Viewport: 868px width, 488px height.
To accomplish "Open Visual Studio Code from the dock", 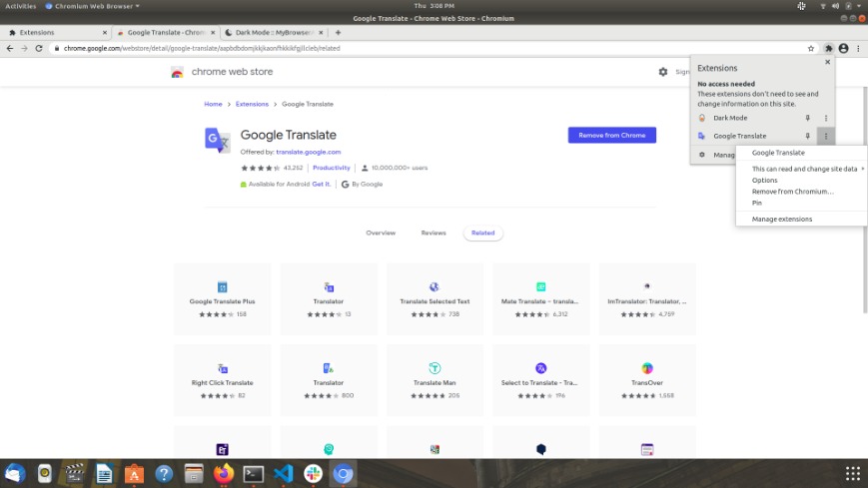I will coord(284,474).
